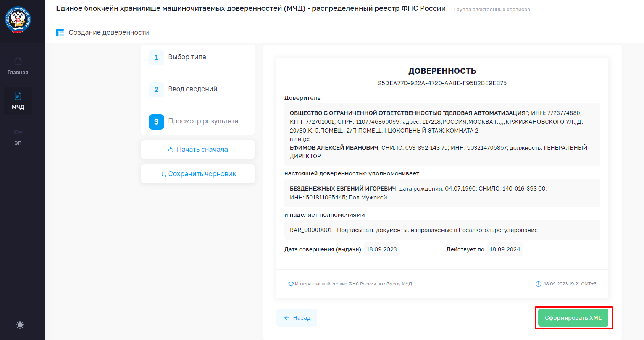Go back with the Назад button
Screen dimensions: 644x340
point(297,318)
